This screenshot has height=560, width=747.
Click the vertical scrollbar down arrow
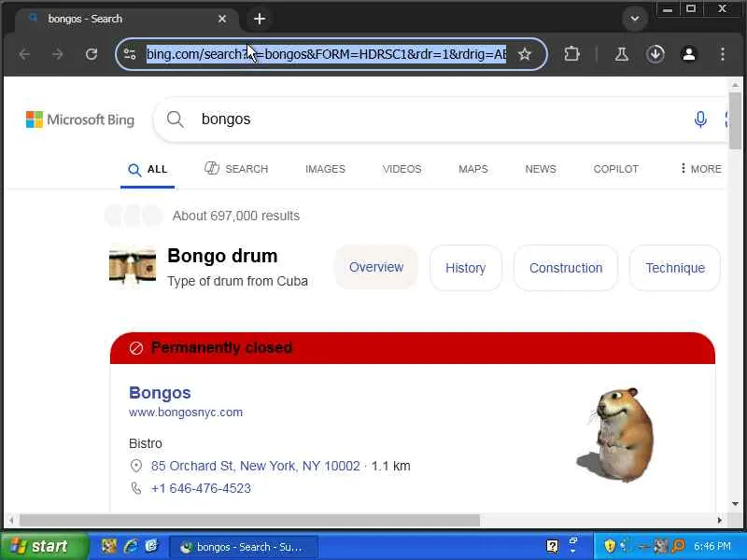click(x=735, y=504)
